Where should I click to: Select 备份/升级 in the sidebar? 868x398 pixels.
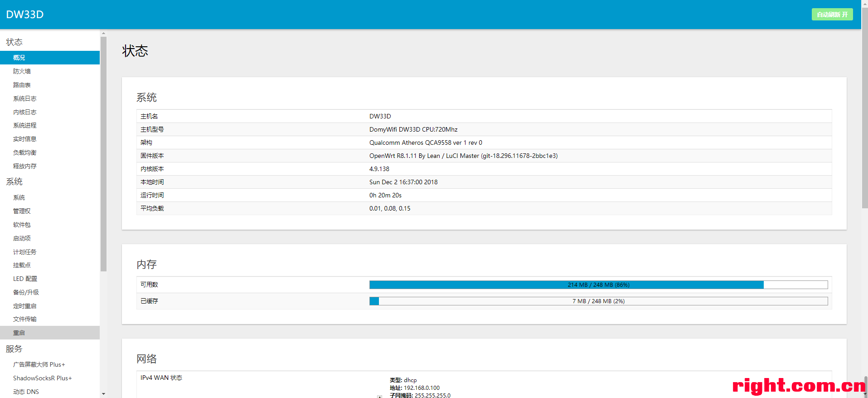click(x=26, y=292)
